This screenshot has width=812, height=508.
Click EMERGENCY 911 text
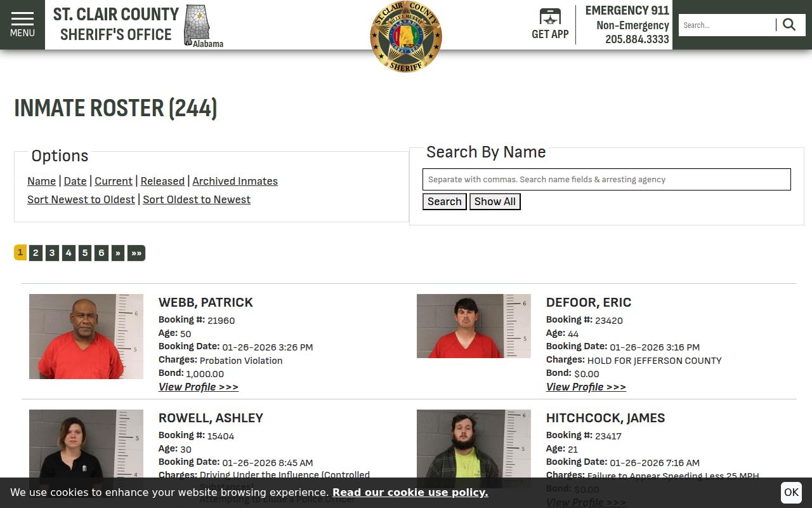point(627,10)
